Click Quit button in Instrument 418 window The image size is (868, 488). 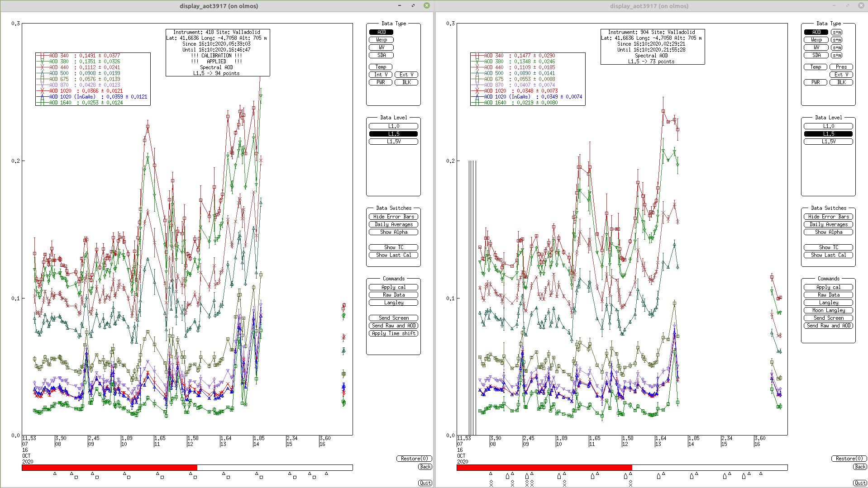coord(425,483)
